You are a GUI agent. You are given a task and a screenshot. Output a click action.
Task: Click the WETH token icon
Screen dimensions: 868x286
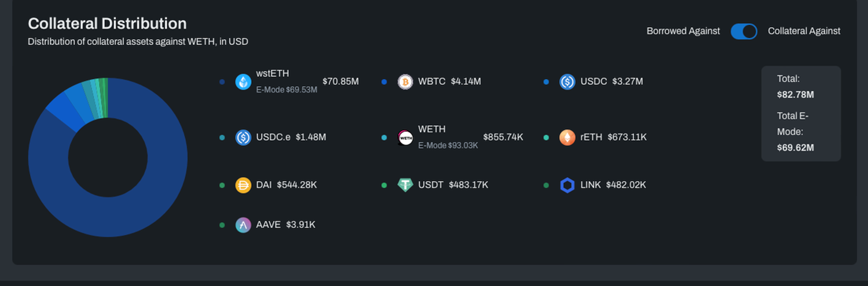405,138
